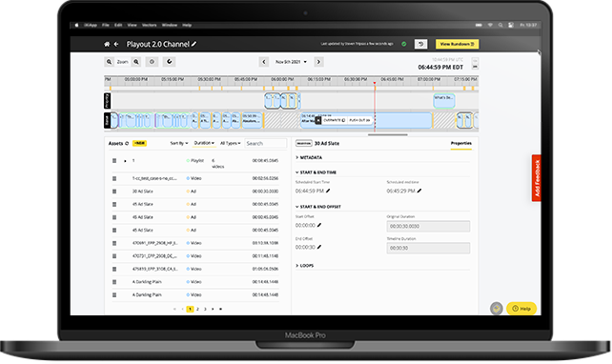The width and height of the screenshot is (612, 364).
Task: Click the undo history button
Action: 420,44
